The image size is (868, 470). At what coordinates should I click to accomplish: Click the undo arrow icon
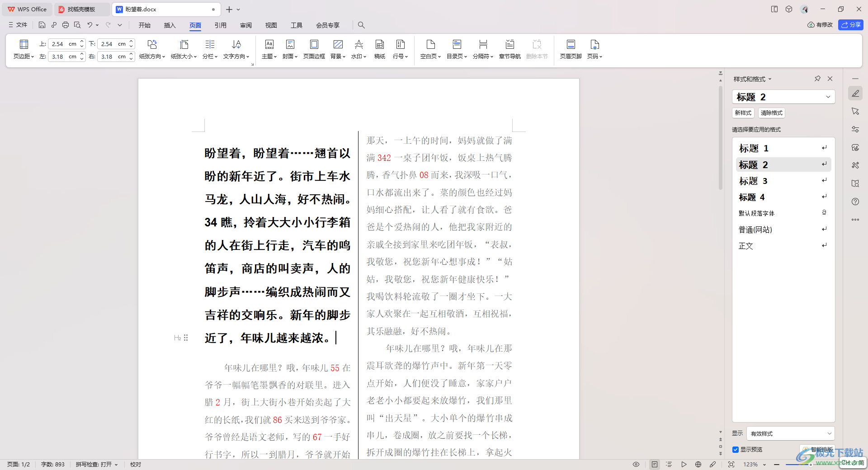click(x=90, y=25)
